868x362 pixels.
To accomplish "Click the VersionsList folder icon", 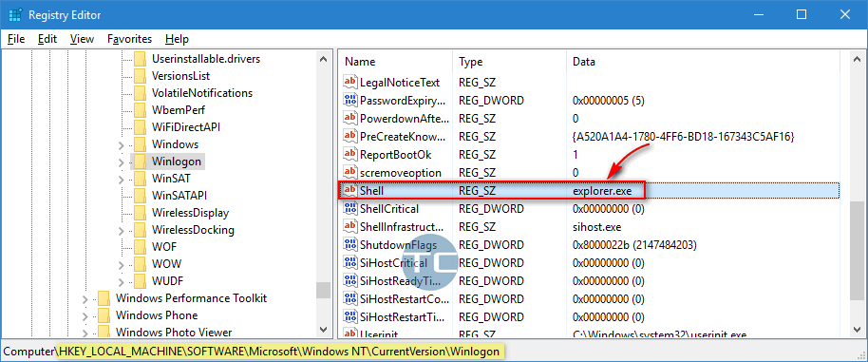I will (141, 76).
